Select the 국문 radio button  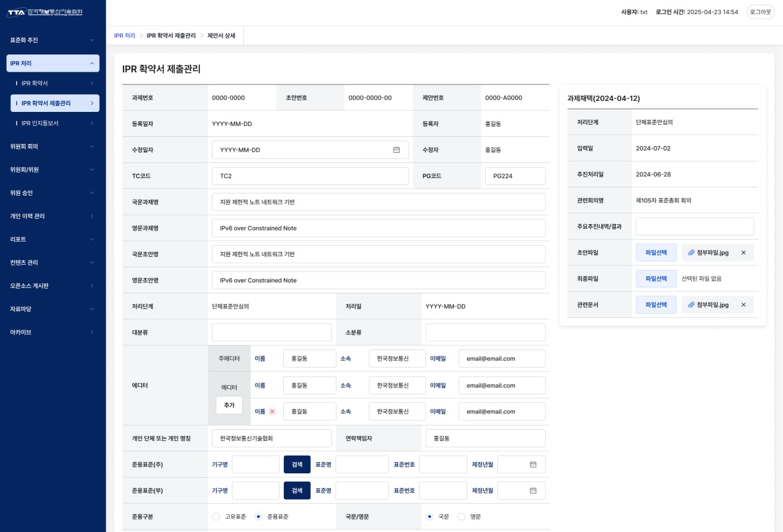point(430,517)
